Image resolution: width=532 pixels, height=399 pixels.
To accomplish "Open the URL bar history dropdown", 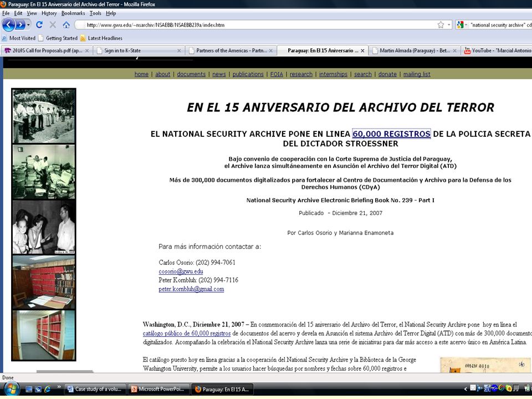I will 449,25.
